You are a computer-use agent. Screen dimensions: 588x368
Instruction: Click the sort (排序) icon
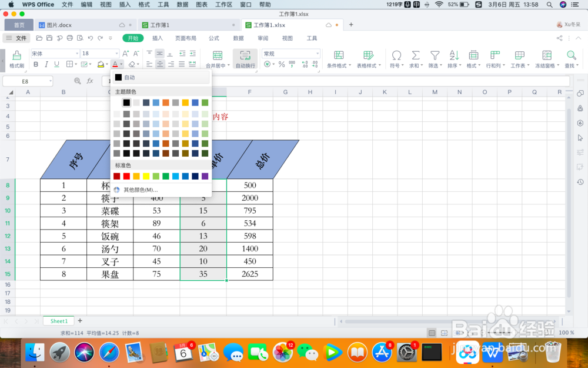point(454,55)
